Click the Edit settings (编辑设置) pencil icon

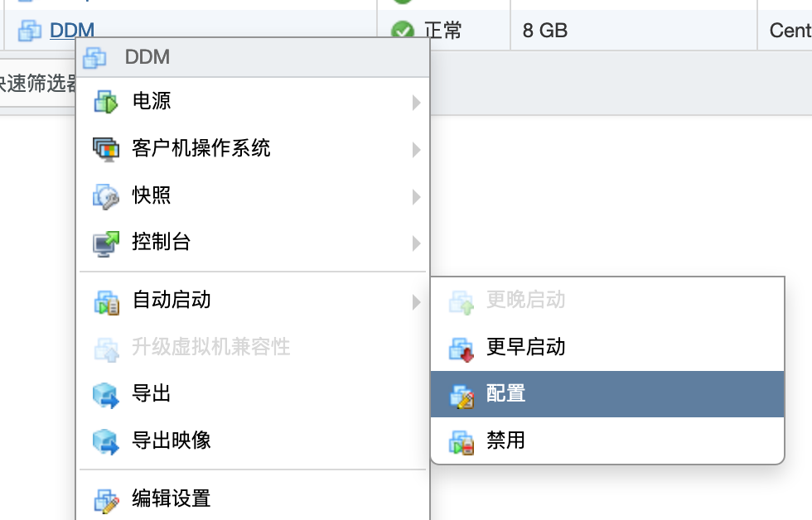click(107, 500)
